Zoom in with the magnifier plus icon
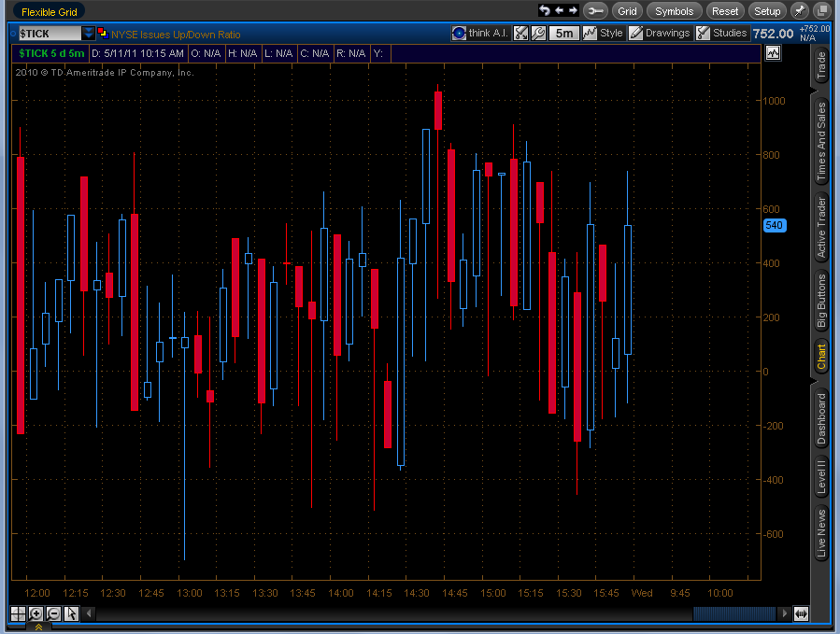Viewport: 840px width, 634px height. point(36,613)
